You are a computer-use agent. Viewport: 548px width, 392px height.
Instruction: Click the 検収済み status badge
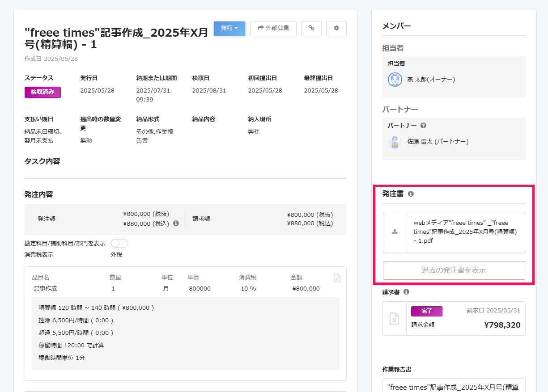click(x=42, y=91)
